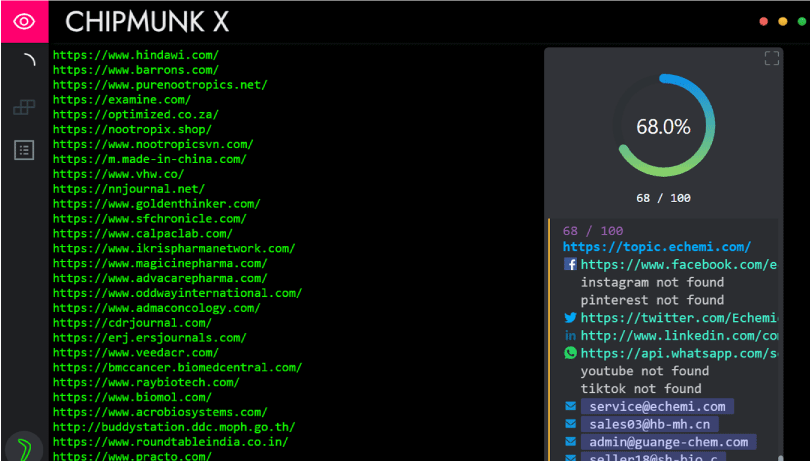
Task: Click https://nnjournal.net/ in list
Action: (129, 189)
